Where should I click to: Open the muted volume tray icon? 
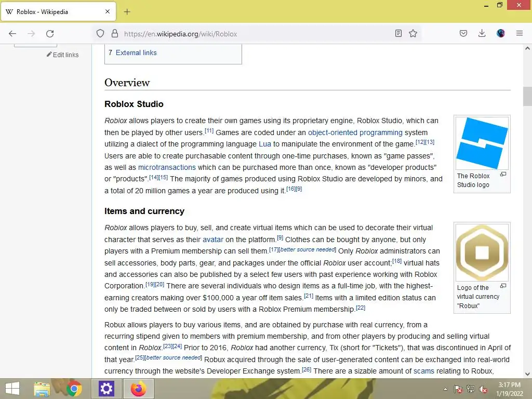point(483,389)
